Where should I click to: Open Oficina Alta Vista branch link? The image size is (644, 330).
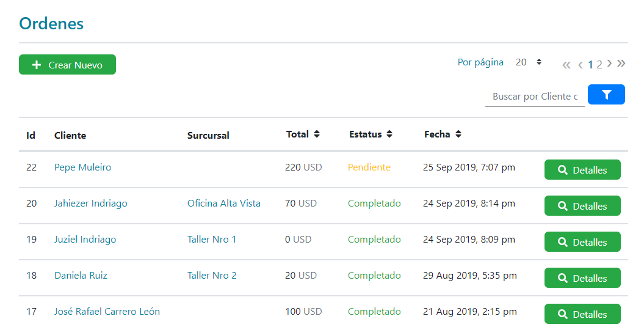coord(223,204)
